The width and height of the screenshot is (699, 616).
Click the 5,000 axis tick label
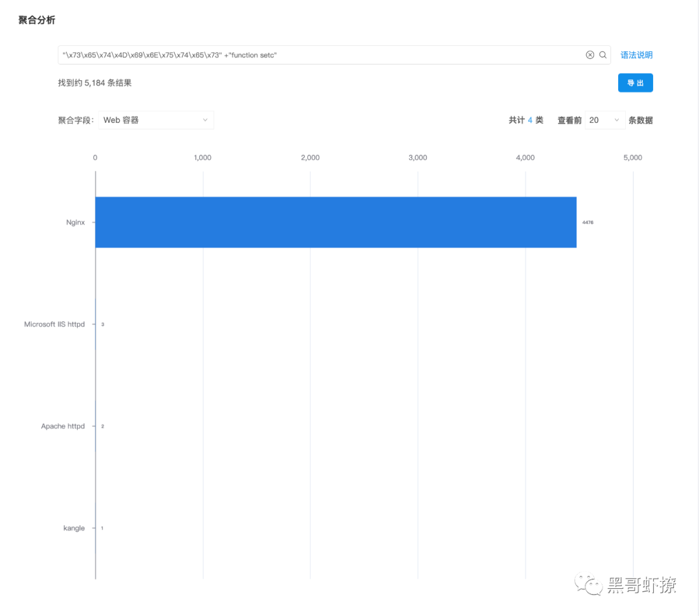632,157
